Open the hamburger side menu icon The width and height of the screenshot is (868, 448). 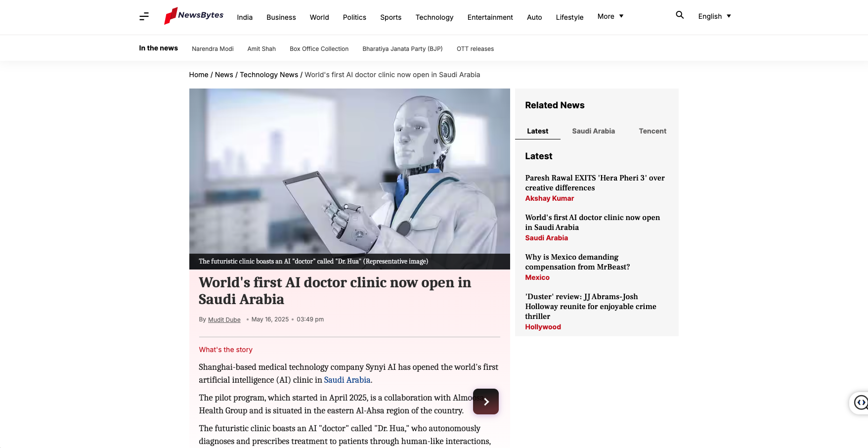pyautogui.click(x=144, y=17)
